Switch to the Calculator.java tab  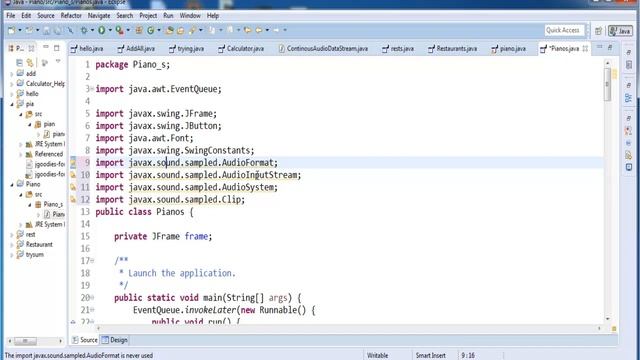[241, 49]
